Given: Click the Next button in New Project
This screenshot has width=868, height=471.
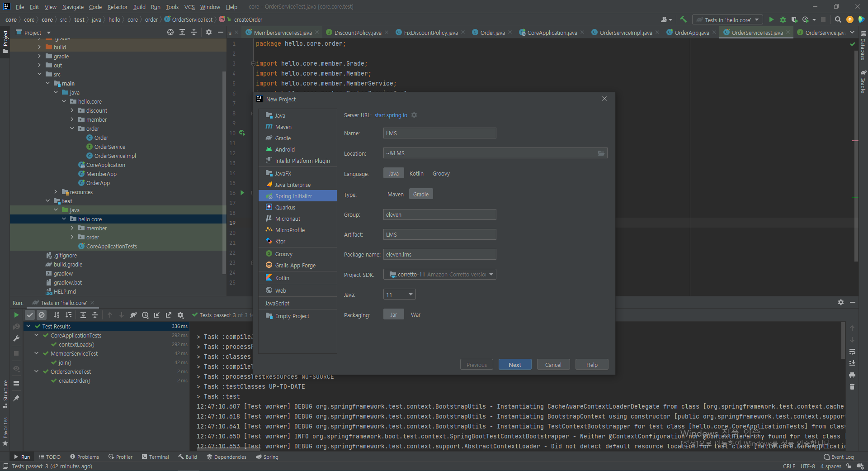Looking at the screenshot, I should pos(515,365).
